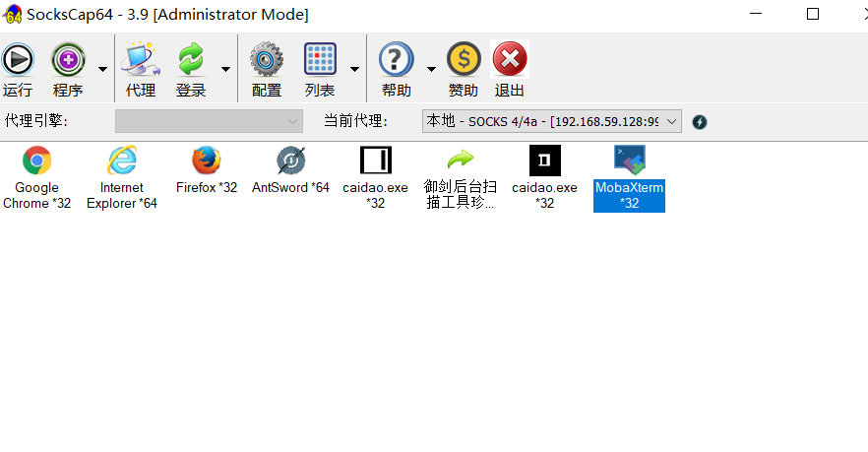Select the Firefox *32 program
This screenshot has height=452, width=868.
point(207,170)
